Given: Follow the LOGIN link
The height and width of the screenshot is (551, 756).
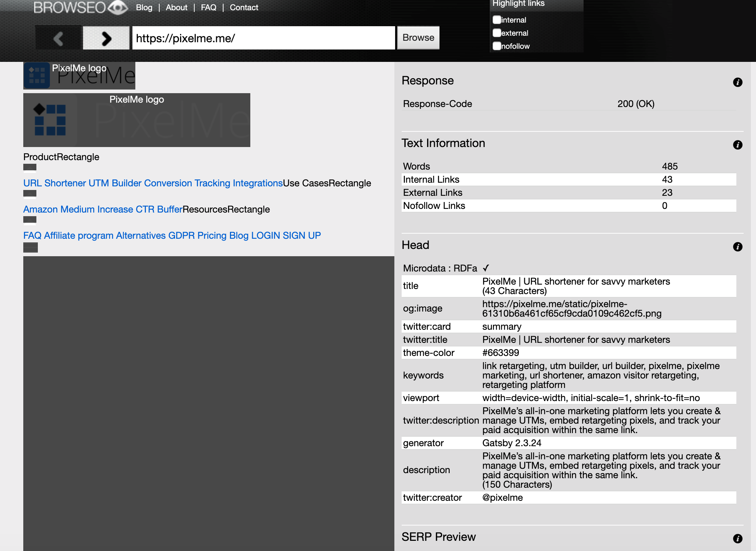Looking at the screenshot, I should [x=266, y=235].
